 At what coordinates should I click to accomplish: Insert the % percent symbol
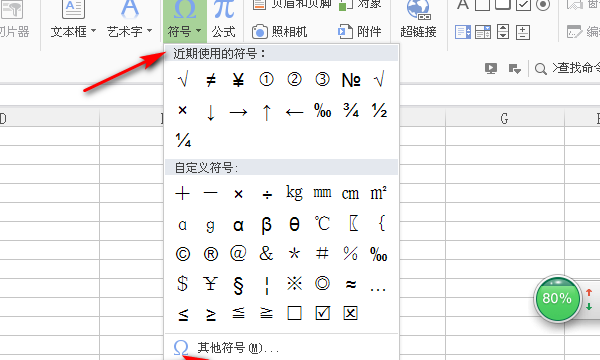(351, 254)
